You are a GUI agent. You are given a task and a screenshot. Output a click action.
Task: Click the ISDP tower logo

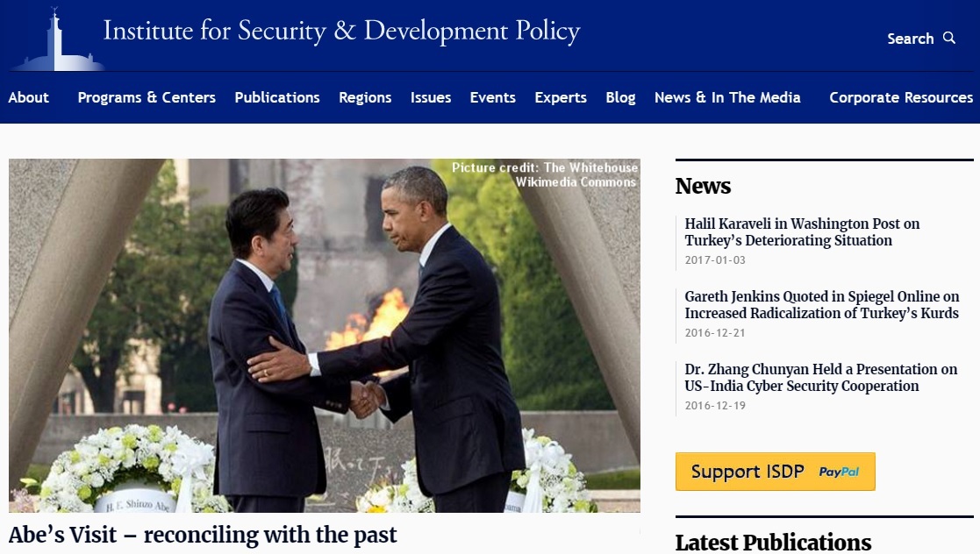click(x=58, y=39)
